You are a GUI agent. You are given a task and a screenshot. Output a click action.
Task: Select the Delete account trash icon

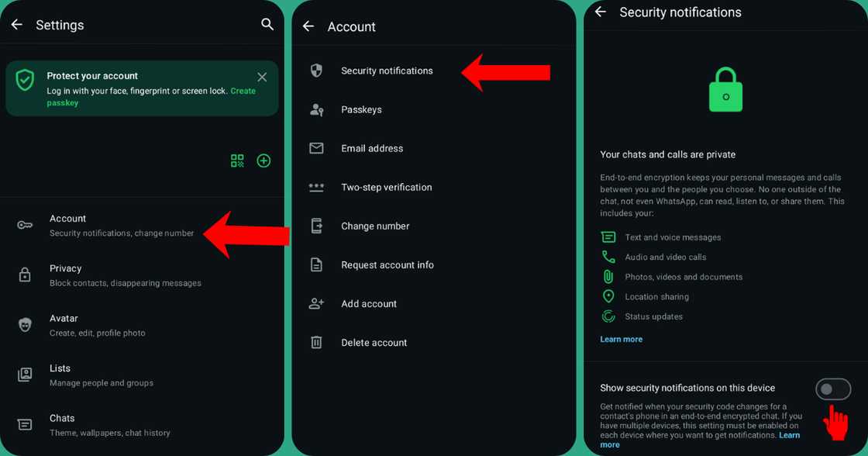click(316, 342)
